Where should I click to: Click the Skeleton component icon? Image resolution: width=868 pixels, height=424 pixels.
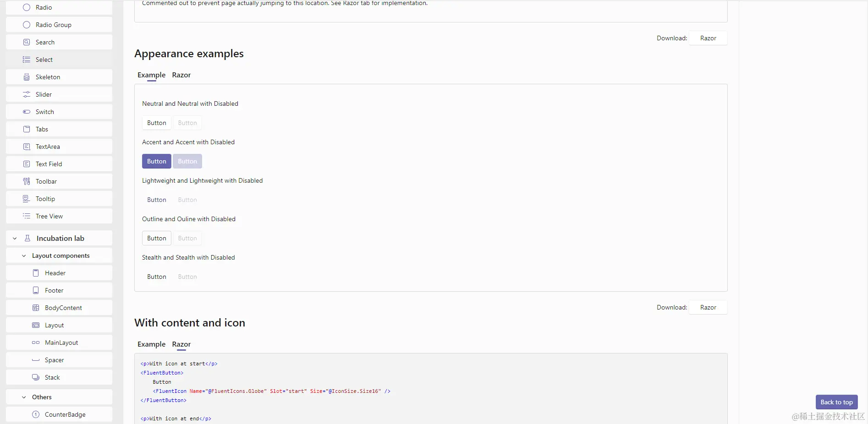point(27,77)
